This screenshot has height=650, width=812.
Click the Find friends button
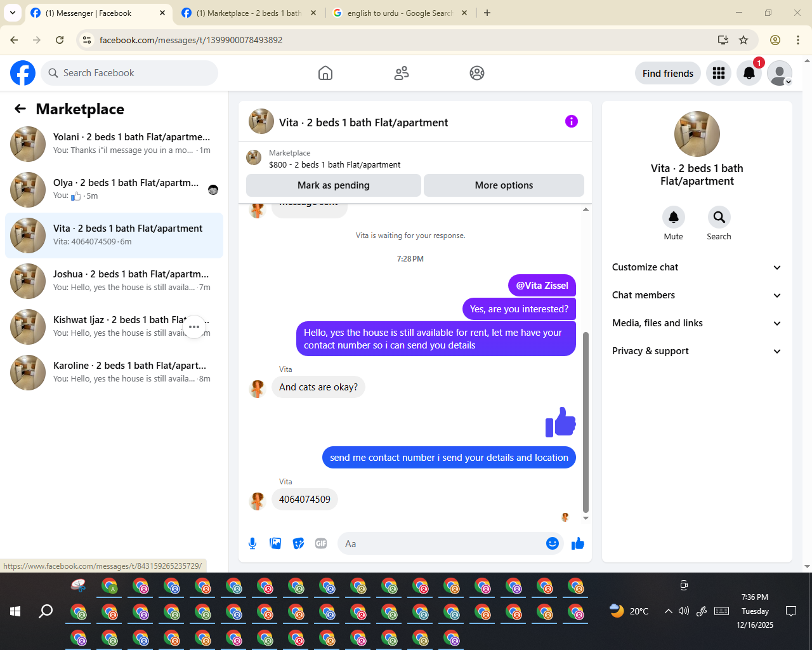(x=668, y=73)
